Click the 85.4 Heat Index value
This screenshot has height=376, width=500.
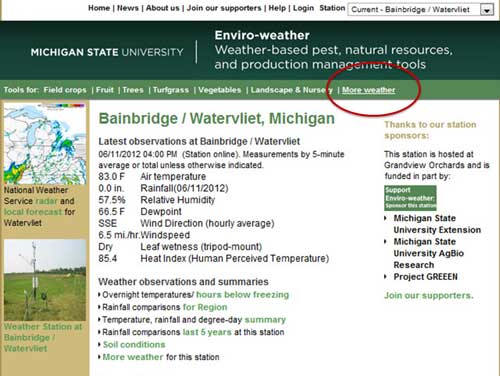click(108, 258)
